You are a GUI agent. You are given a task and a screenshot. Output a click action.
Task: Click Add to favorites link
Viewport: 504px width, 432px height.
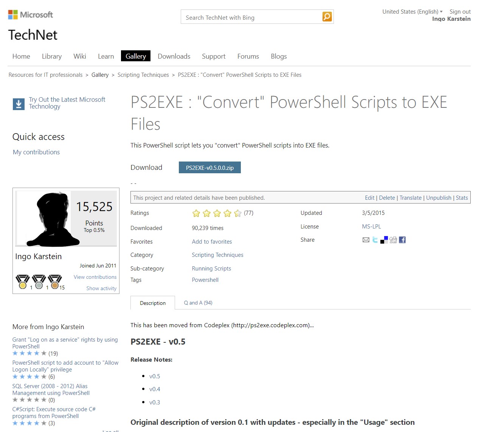tap(212, 242)
